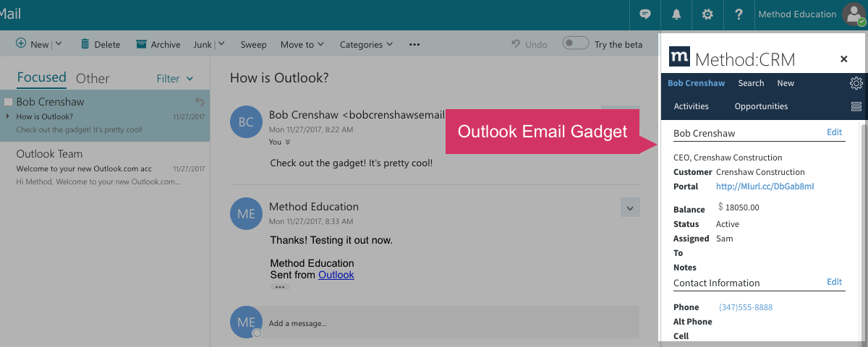Click the Undo arrow
The width and height of the screenshot is (868, 347).
[516, 44]
